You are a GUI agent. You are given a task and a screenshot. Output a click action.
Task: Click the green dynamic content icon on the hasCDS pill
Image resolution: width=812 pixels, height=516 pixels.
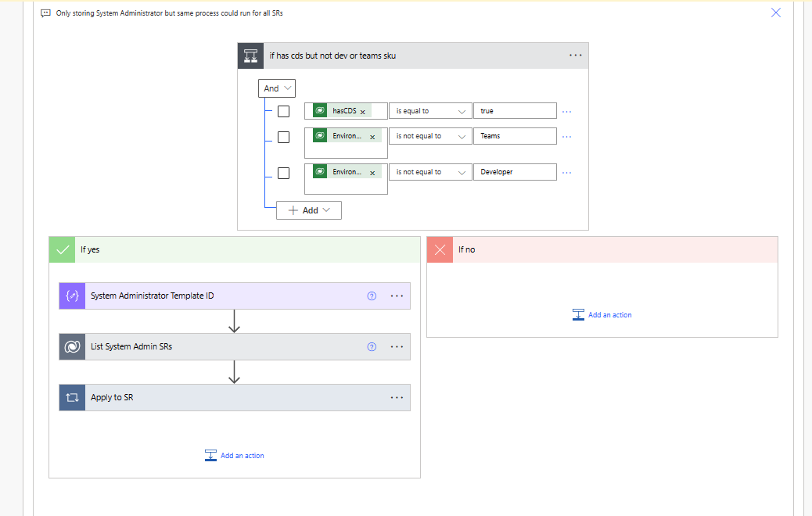(x=320, y=110)
